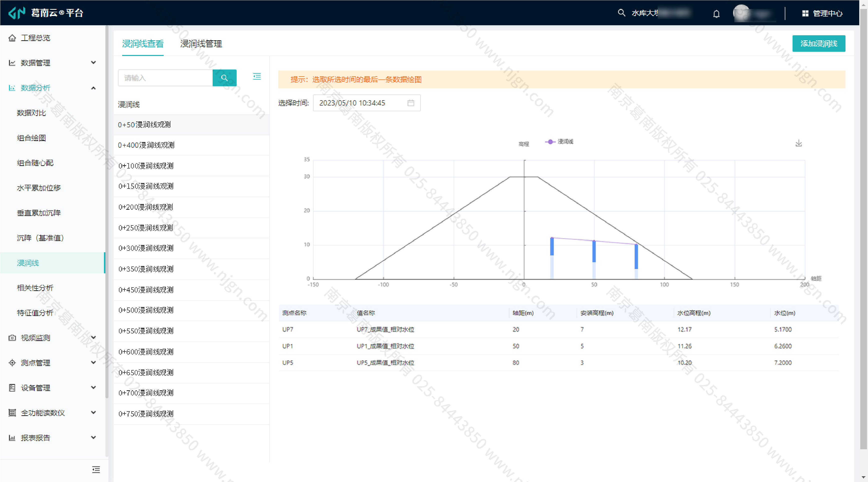Click the 请输入 search field
Image resolution: width=868 pixels, height=482 pixels.
(x=165, y=78)
